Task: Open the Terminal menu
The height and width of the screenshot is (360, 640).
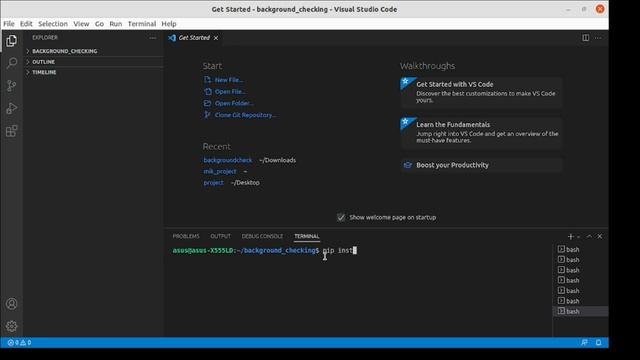Action: pyautogui.click(x=142, y=24)
